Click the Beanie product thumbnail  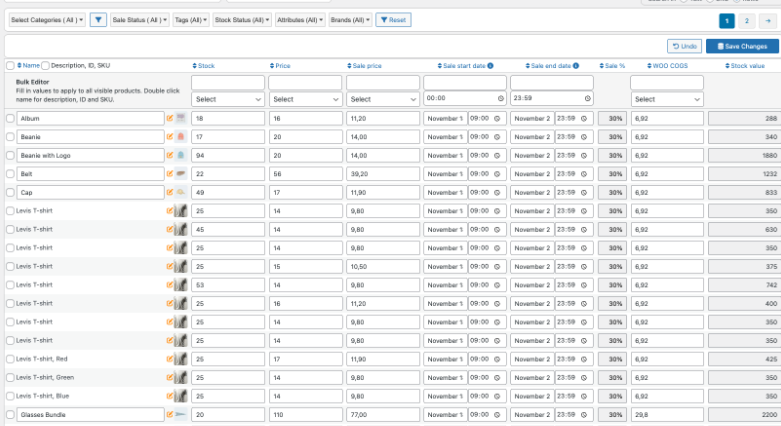click(x=181, y=137)
